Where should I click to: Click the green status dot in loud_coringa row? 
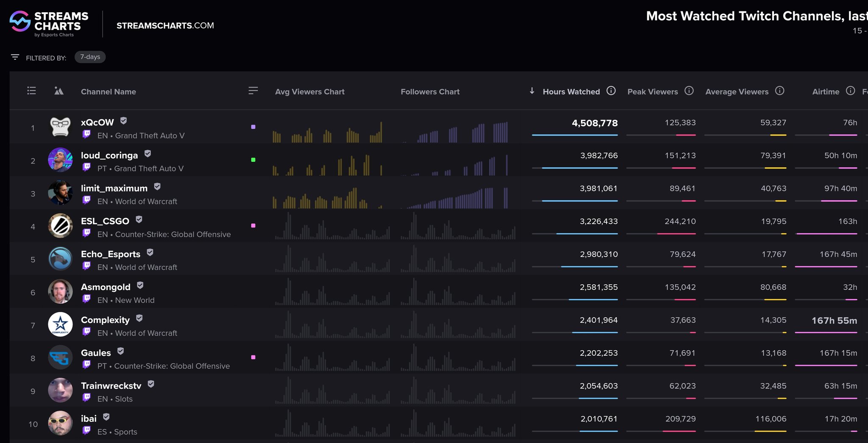tap(253, 160)
